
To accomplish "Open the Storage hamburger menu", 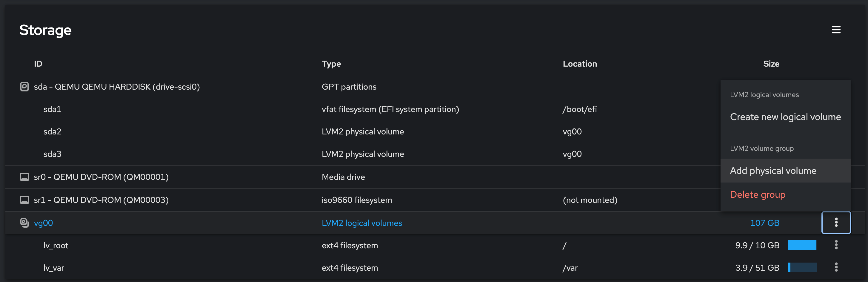I will [x=836, y=30].
